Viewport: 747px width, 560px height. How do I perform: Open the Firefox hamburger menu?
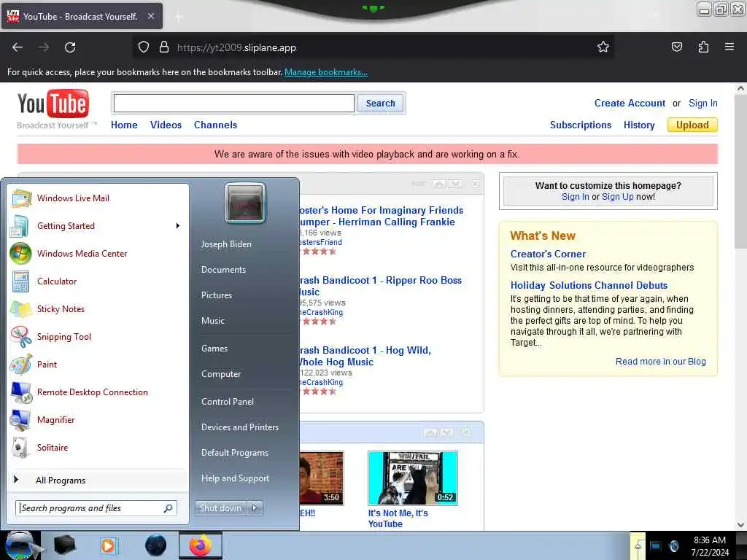tap(729, 47)
